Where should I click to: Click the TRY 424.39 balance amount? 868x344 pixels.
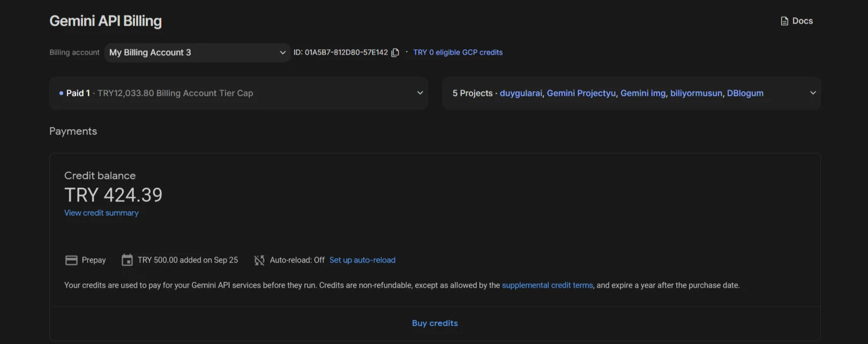click(113, 195)
